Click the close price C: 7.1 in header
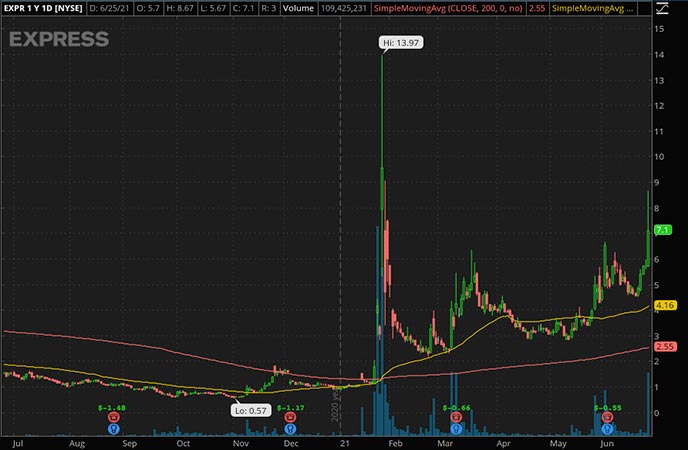Image resolution: width=688 pixels, height=450 pixels. click(x=243, y=8)
